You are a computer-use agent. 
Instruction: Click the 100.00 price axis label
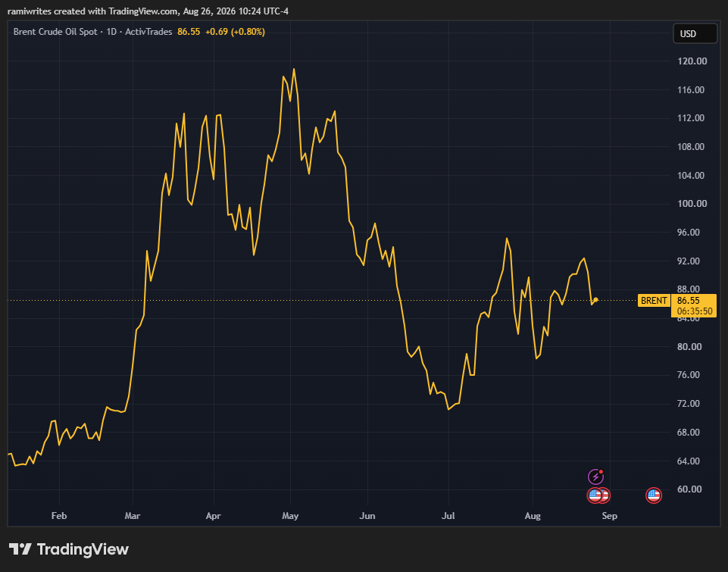point(692,204)
